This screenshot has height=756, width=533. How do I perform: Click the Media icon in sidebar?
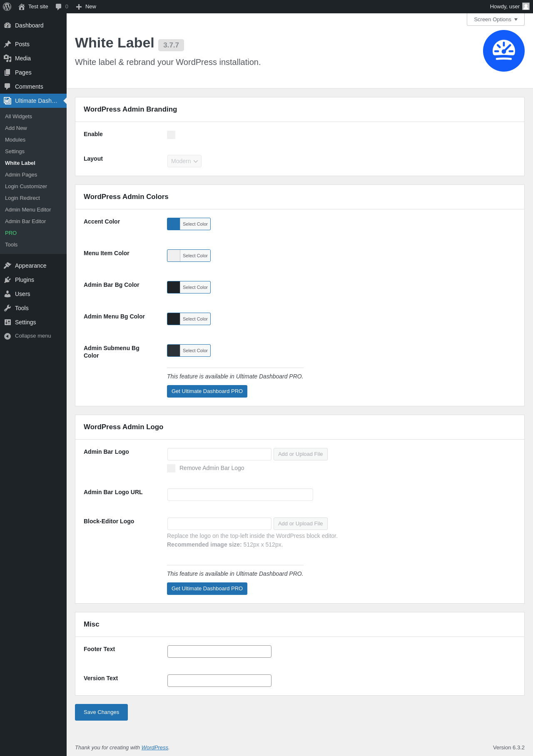pyautogui.click(x=7, y=58)
